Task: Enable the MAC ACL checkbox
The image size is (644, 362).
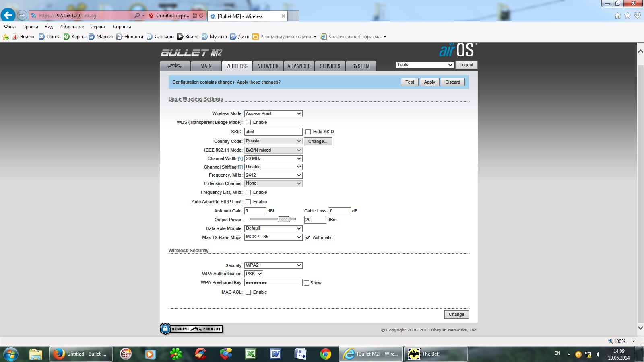Action: tap(248, 292)
